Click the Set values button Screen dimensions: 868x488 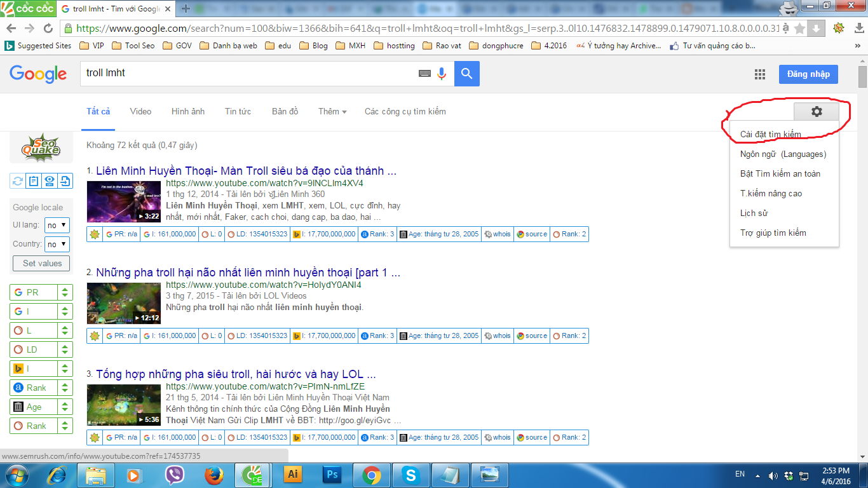click(42, 263)
